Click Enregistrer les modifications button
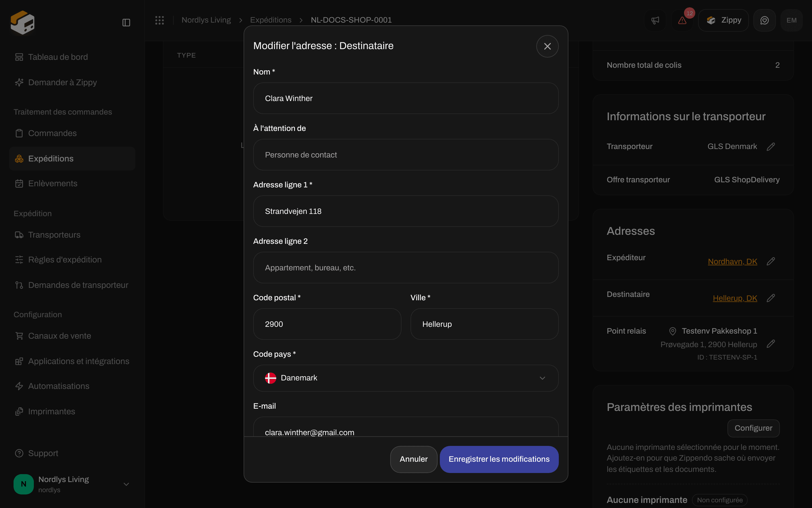 point(499,459)
